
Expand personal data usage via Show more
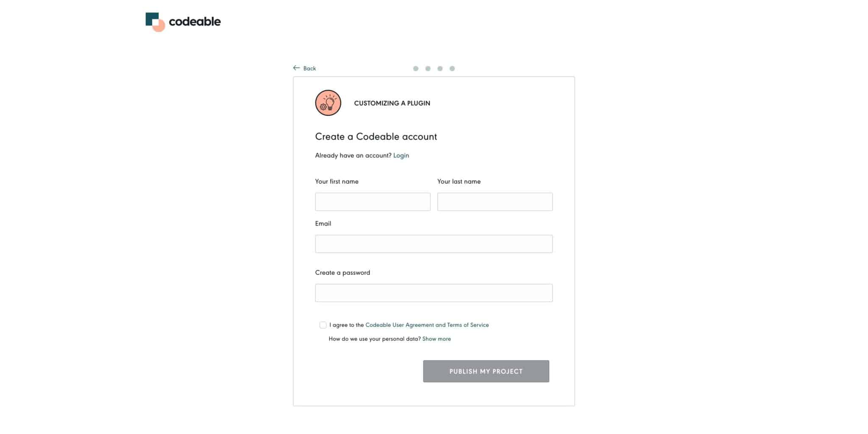click(437, 339)
